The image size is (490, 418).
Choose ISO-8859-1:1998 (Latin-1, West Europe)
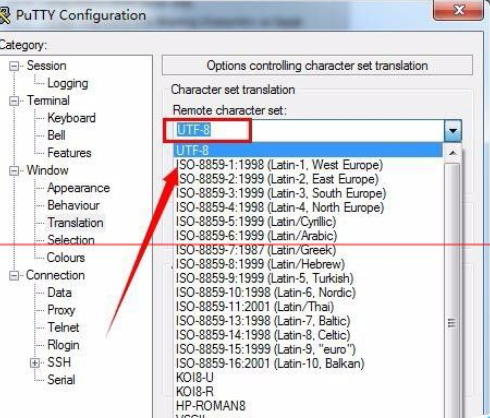coord(279,165)
